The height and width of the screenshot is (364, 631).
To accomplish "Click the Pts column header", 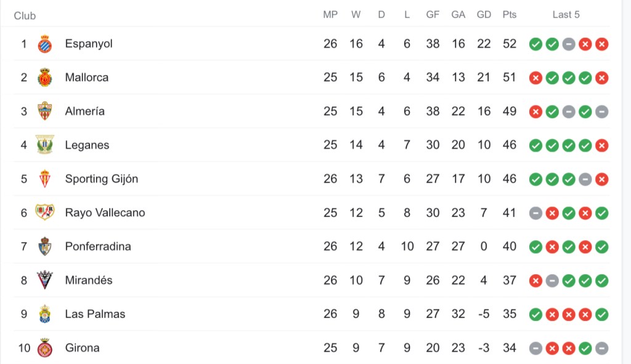I will (509, 15).
